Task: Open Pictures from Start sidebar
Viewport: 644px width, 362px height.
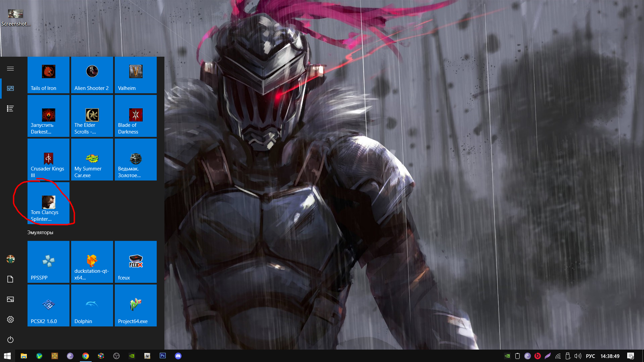Action: pos(10,299)
